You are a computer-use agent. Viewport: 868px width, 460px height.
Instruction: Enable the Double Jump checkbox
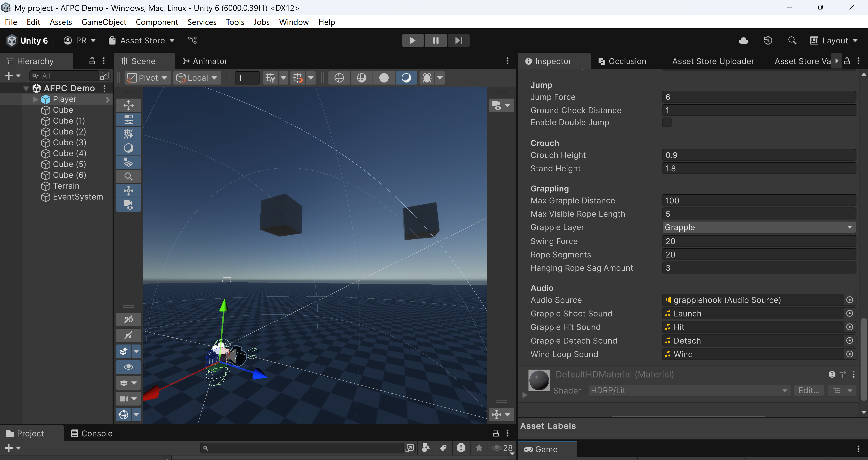point(667,122)
